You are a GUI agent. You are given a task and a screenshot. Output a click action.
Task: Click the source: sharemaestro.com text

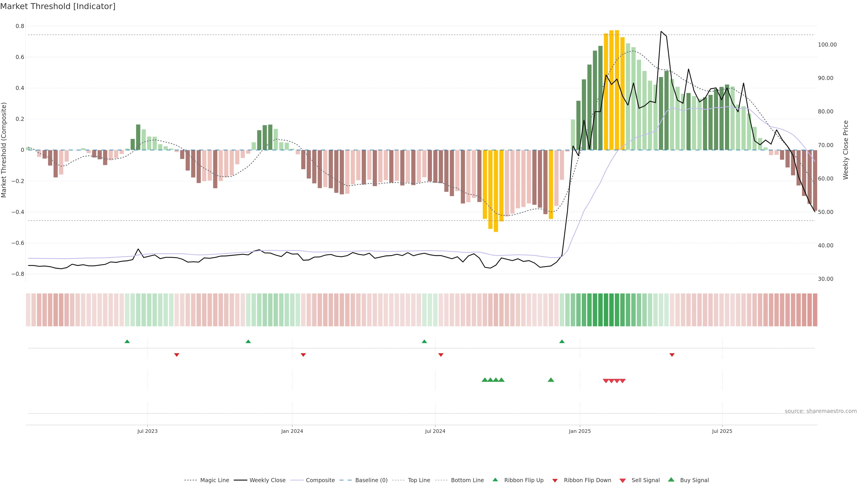point(821,411)
